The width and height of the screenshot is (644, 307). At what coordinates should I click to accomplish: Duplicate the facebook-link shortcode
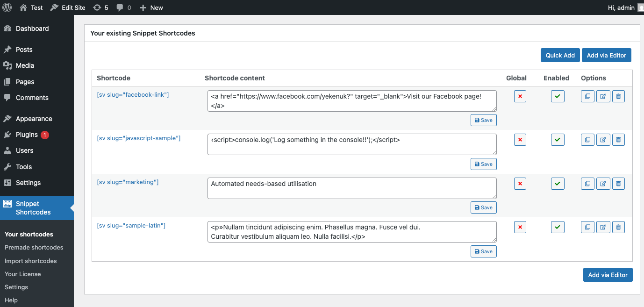587,96
